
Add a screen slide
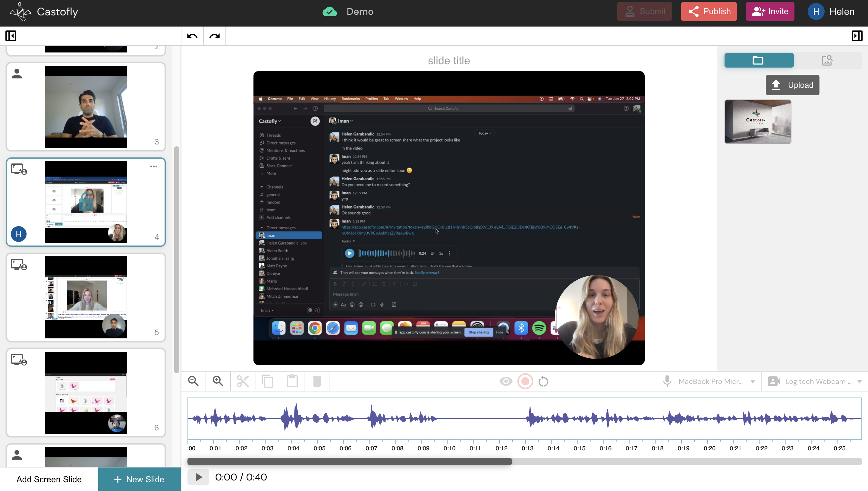pos(49,479)
